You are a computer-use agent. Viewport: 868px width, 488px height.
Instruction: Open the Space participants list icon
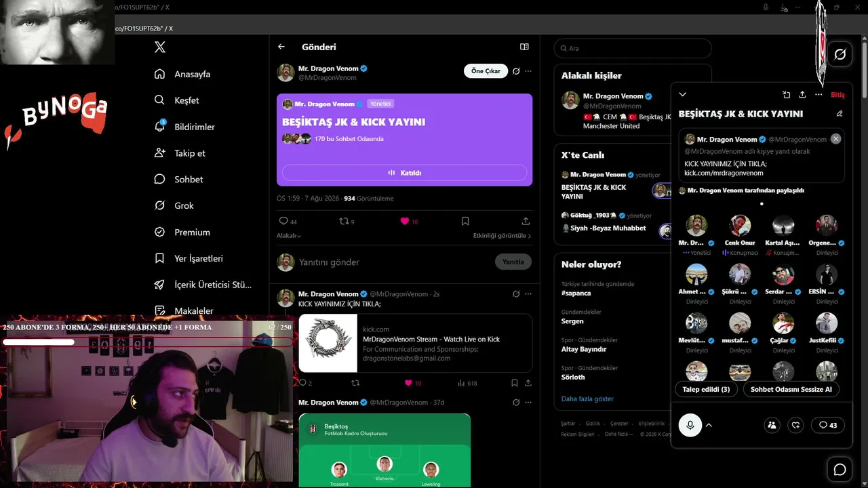pyautogui.click(x=772, y=425)
